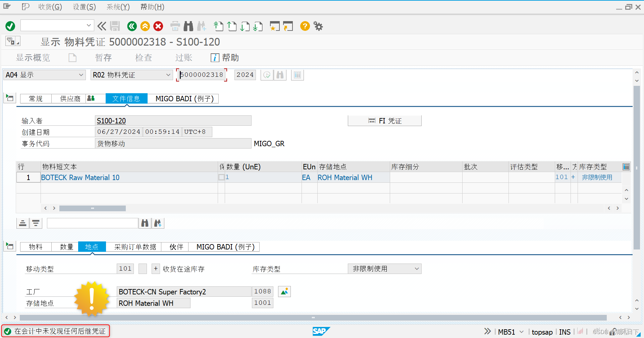
Task: Click the services-for-object icon beside title
Action: 13,41
